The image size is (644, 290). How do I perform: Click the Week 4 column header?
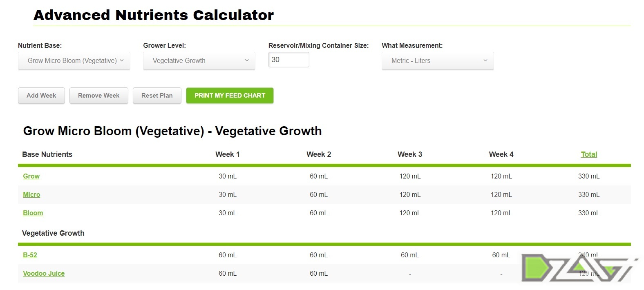(x=501, y=154)
